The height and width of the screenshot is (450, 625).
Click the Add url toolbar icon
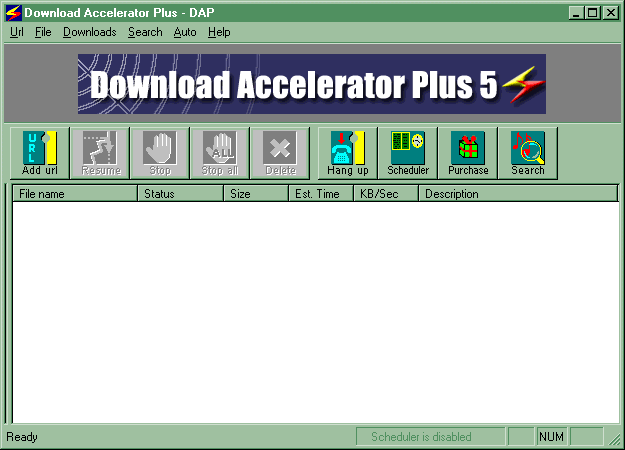39,153
